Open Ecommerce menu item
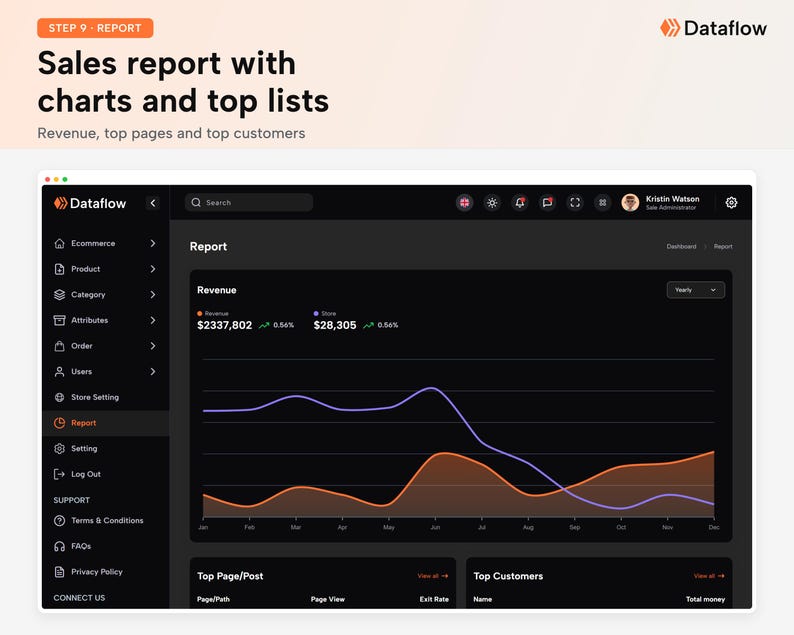Viewport: 794px width, 635px height. click(x=105, y=244)
